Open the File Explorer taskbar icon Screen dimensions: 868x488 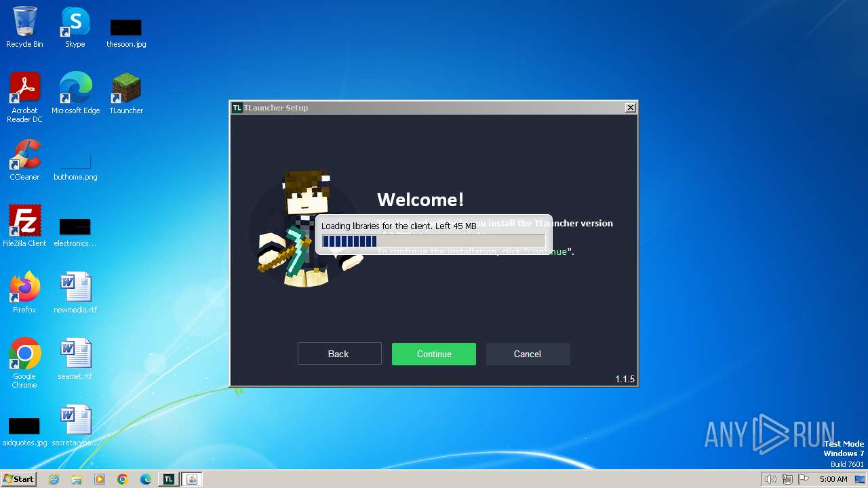[77, 479]
